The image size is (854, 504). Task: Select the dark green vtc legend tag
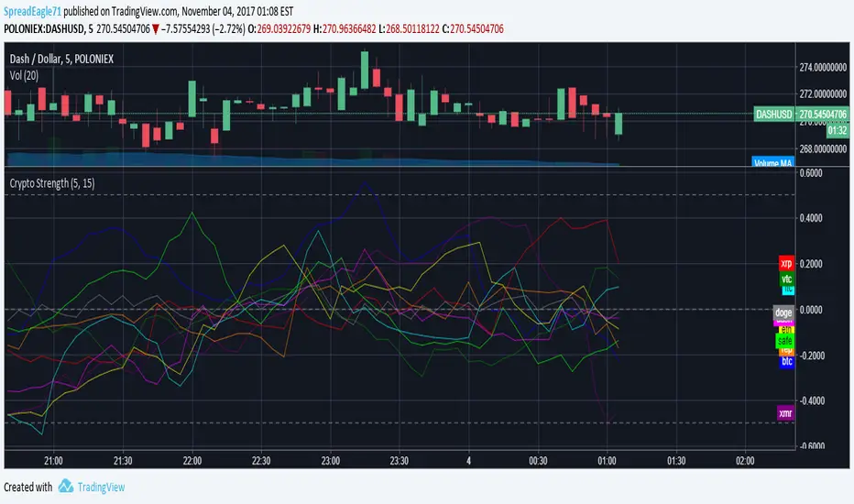pyautogui.click(x=786, y=279)
